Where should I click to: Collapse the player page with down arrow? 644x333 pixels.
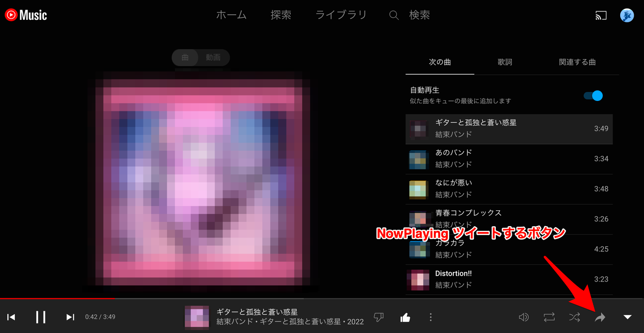[628, 317]
